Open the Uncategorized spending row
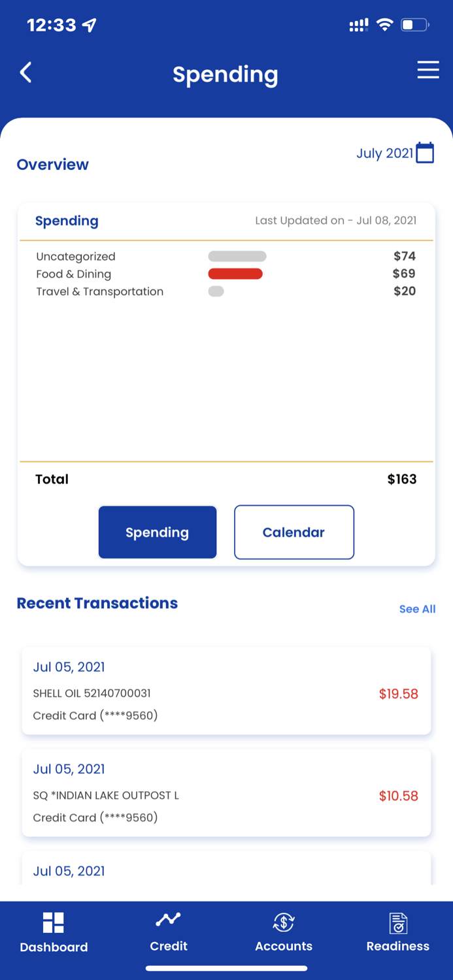Viewport: 453px width, 980px height. click(x=76, y=257)
